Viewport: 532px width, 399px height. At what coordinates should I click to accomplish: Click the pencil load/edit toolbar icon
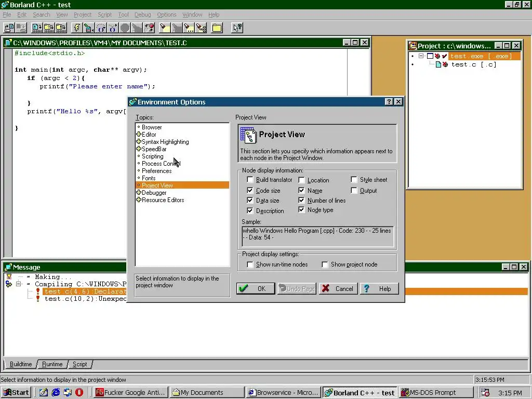coord(89,28)
